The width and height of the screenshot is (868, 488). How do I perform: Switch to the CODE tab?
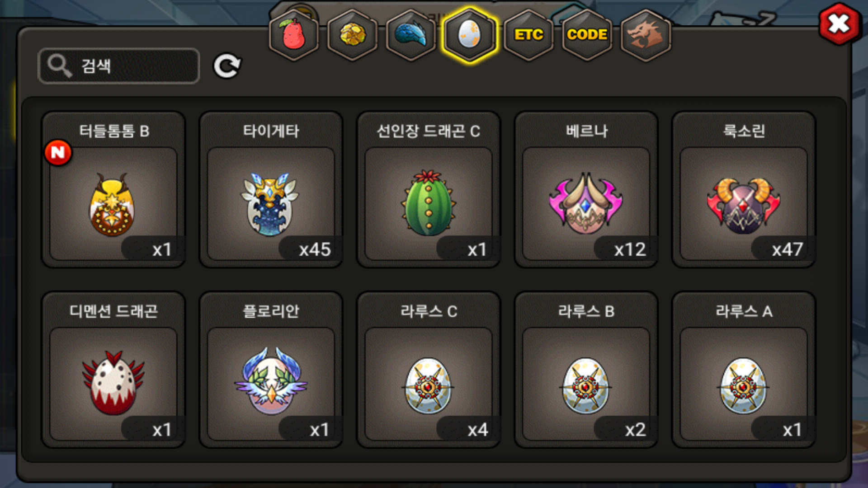pyautogui.click(x=587, y=35)
